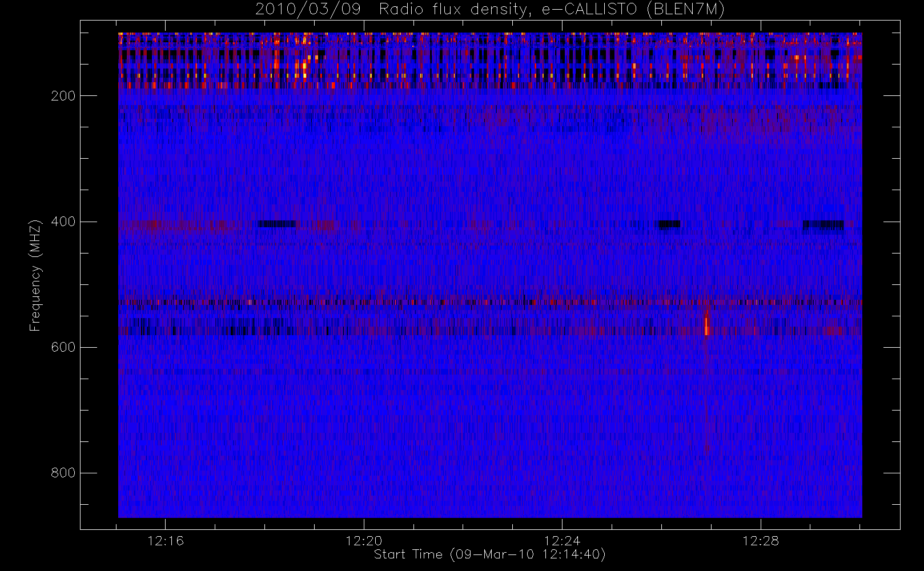This screenshot has height=571, width=924.
Task: Click the dark band near 400 MHz after 12:29
Action: pos(823,225)
